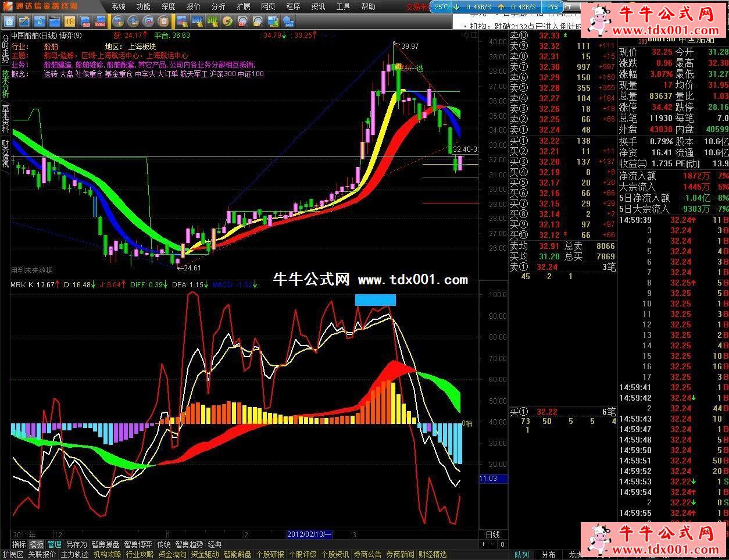Click the blue marker above the indicator peak
This screenshot has width=729, height=560.
375,299
